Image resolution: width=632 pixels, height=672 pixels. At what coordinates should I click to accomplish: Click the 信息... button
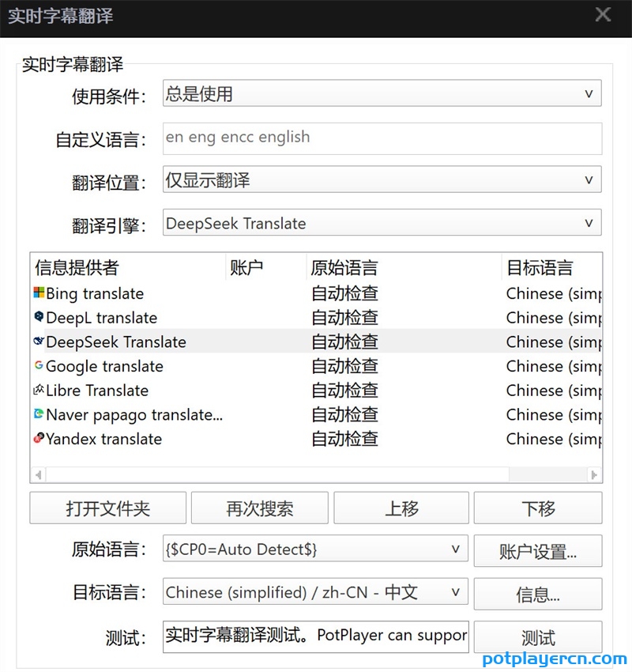[538, 594]
